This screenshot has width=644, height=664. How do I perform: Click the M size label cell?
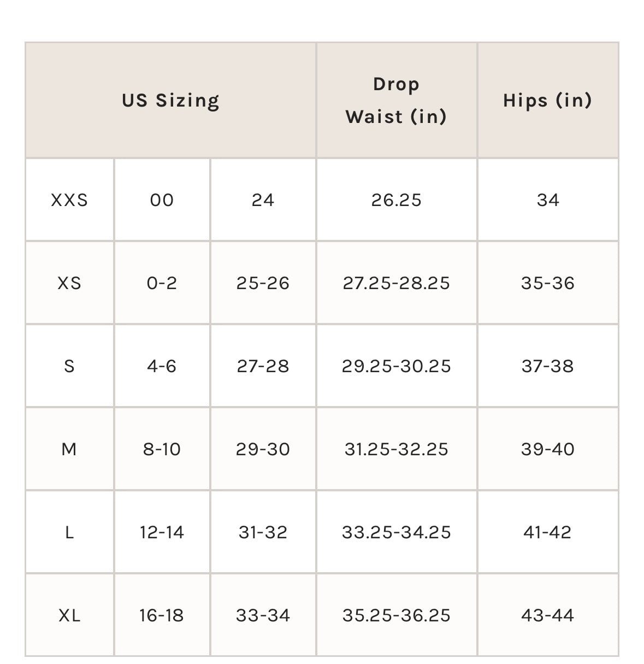click(69, 449)
